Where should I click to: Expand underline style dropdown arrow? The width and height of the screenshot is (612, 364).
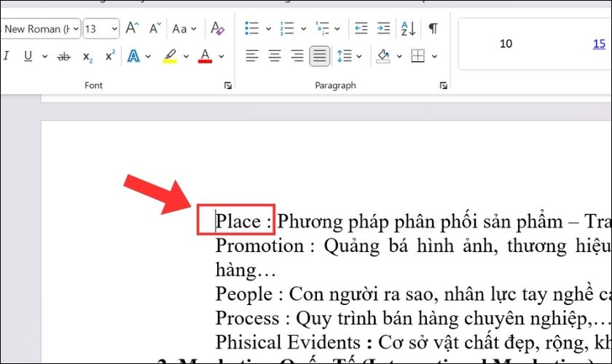tap(45, 57)
